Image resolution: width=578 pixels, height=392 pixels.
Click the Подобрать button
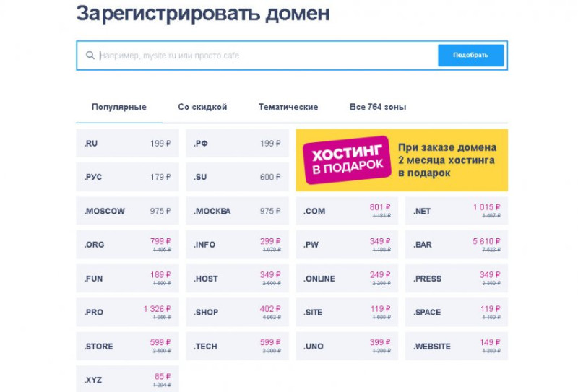click(471, 56)
